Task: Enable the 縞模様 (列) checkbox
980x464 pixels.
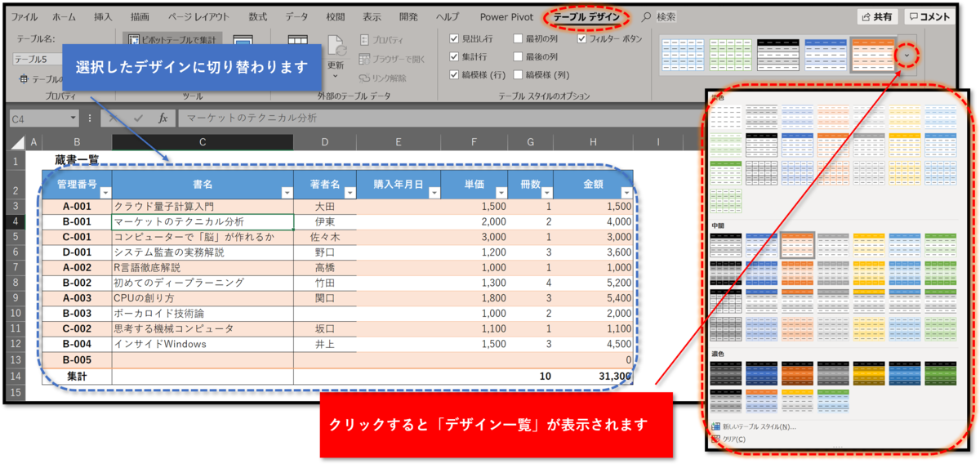Action: click(519, 74)
